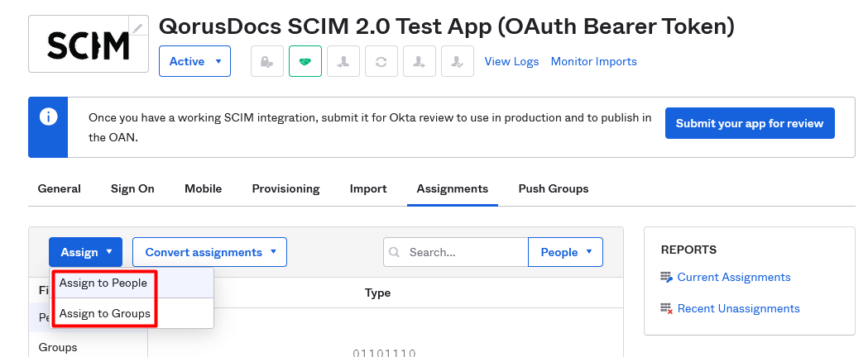Click the blue info icon in banner
This screenshot has width=868, height=357.
click(x=48, y=117)
